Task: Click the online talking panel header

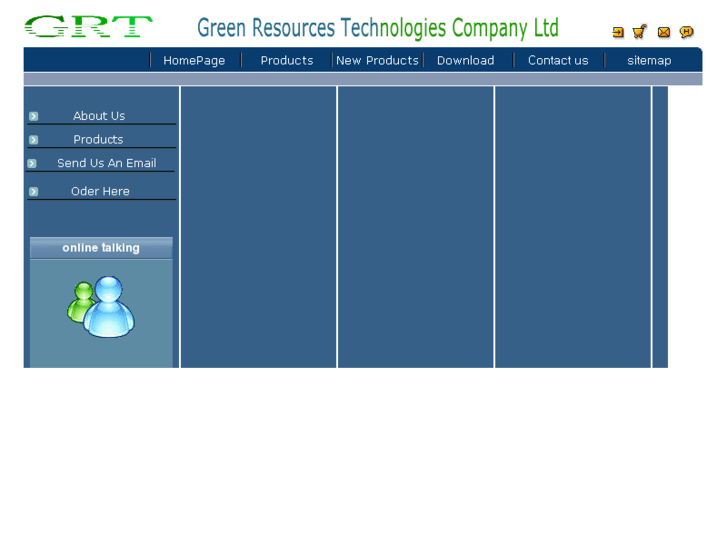Action: pos(101,248)
